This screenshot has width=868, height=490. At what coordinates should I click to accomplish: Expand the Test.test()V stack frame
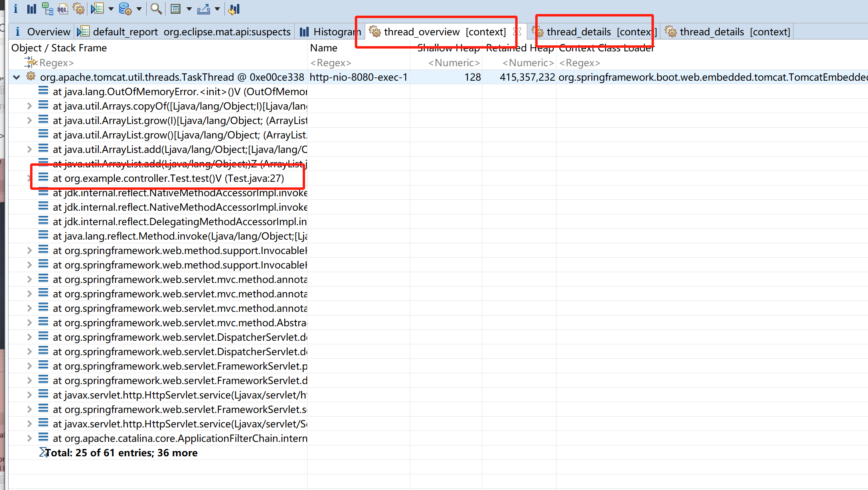[x=29, y=178]
